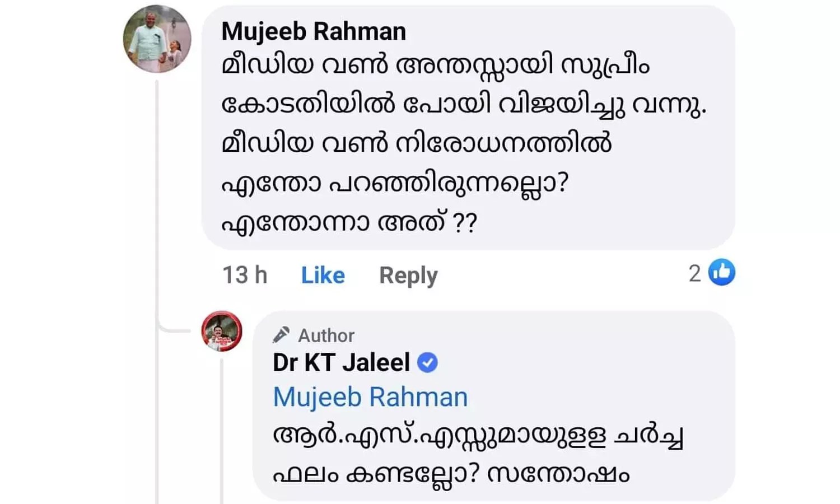Reply to Mujeeb Rahman's comment
The height and width of the screenshot is (504, 840).
pos(408,275)
